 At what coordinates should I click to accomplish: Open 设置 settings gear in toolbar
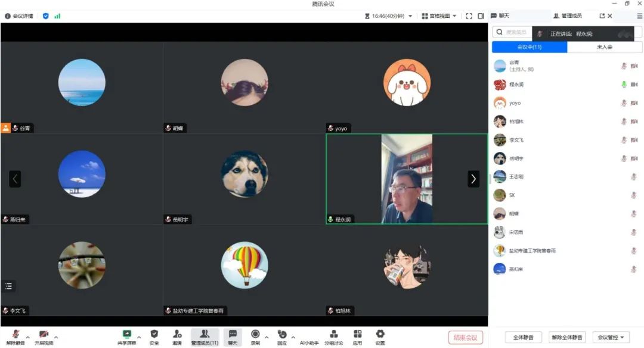(x=380, y=334)
